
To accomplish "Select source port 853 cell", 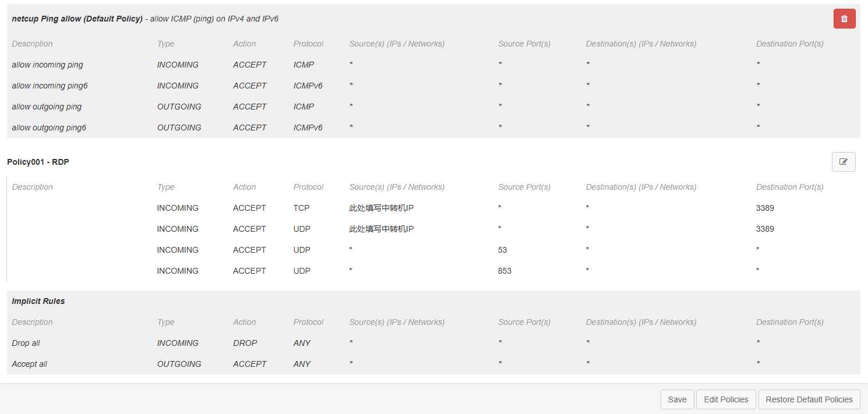I will click(x=504, y=271).
